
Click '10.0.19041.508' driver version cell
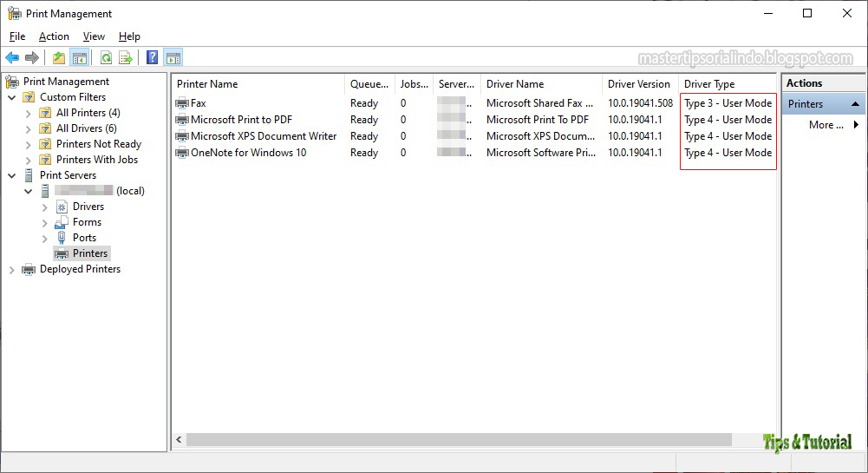pyautogui.click(x=640, y=103)
